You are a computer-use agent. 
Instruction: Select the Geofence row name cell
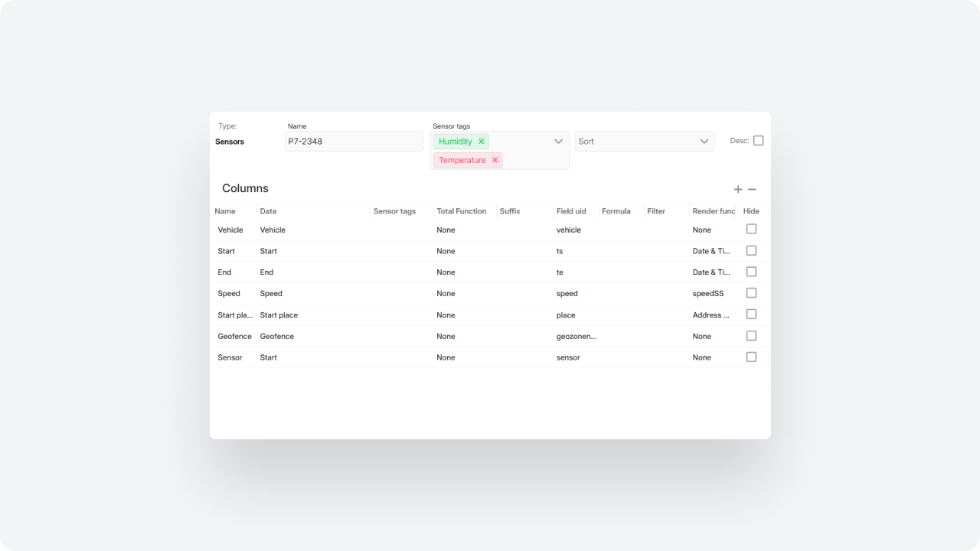234,337
